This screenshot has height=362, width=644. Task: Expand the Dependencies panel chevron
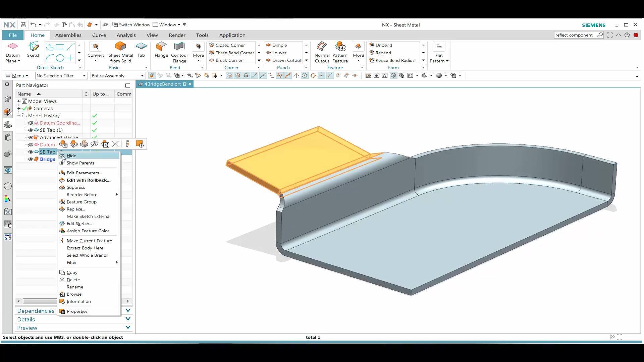coord(128,310)
